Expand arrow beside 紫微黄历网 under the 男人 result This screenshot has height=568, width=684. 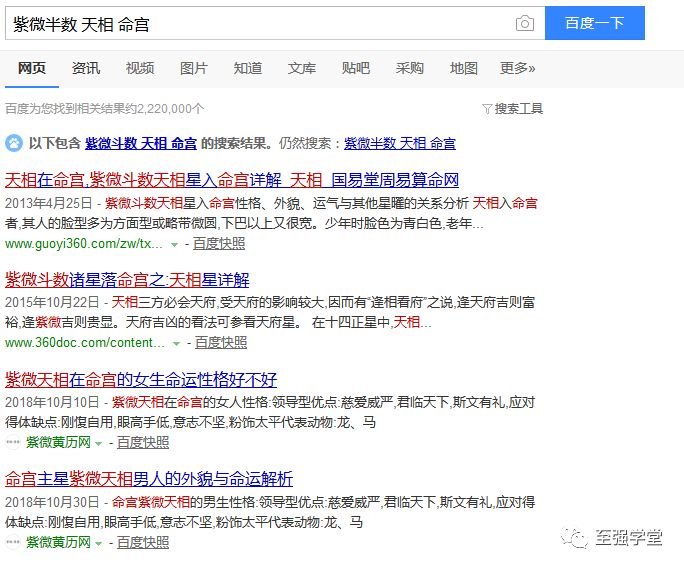(x=99, y=544)
